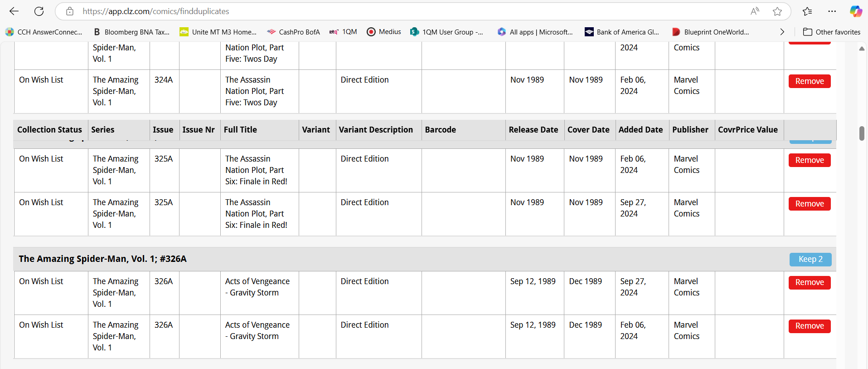View site information lock icon
The image size is (868, 369).
tap(70, 11)
